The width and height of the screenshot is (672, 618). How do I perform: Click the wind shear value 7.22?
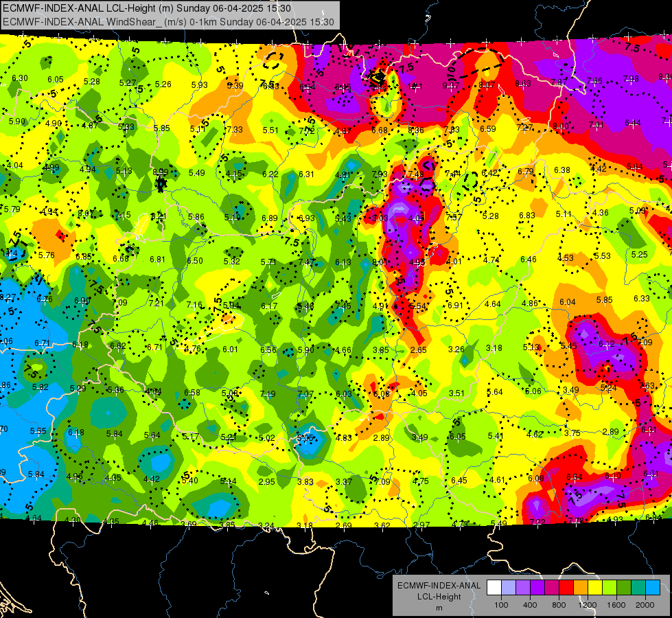point(537,522)
